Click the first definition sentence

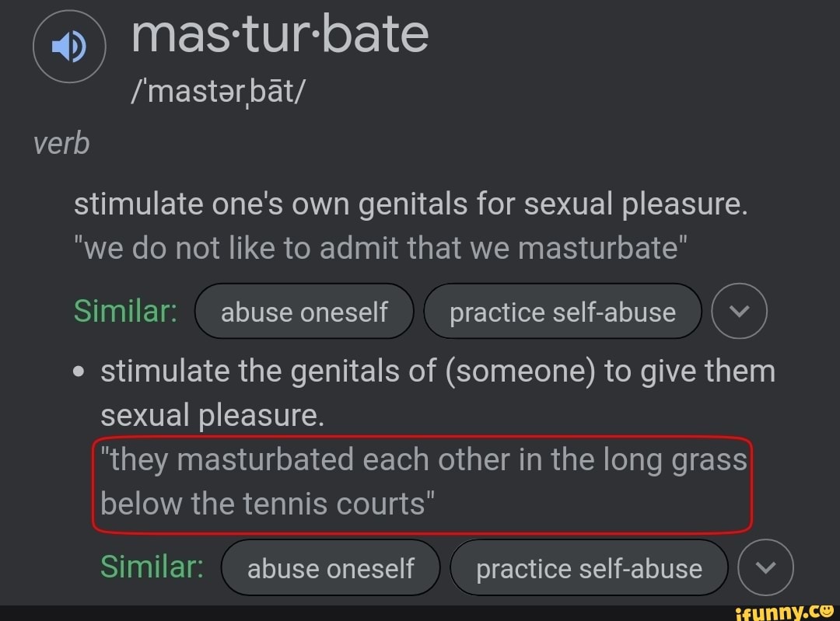coord(410,204)
